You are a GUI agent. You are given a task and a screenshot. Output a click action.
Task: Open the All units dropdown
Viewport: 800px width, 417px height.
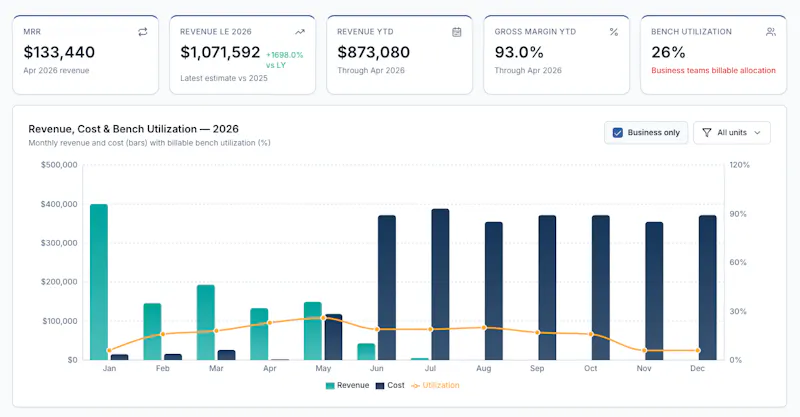pos(732,133)
